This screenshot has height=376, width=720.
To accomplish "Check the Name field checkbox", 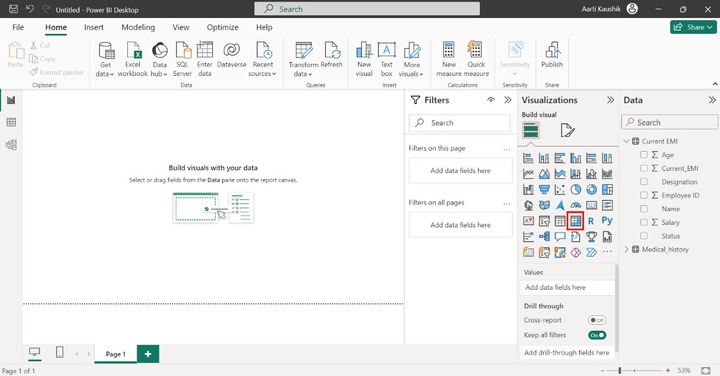I will [x=644, y=208].
